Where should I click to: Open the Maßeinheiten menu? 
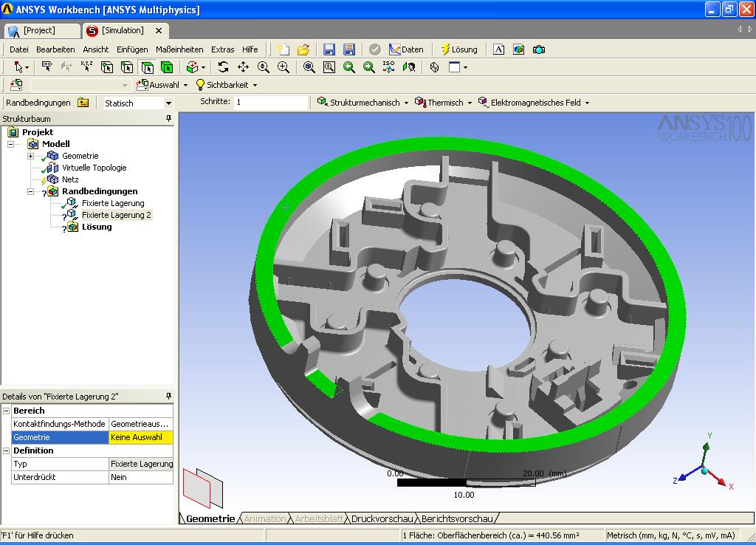click(179, 49)
